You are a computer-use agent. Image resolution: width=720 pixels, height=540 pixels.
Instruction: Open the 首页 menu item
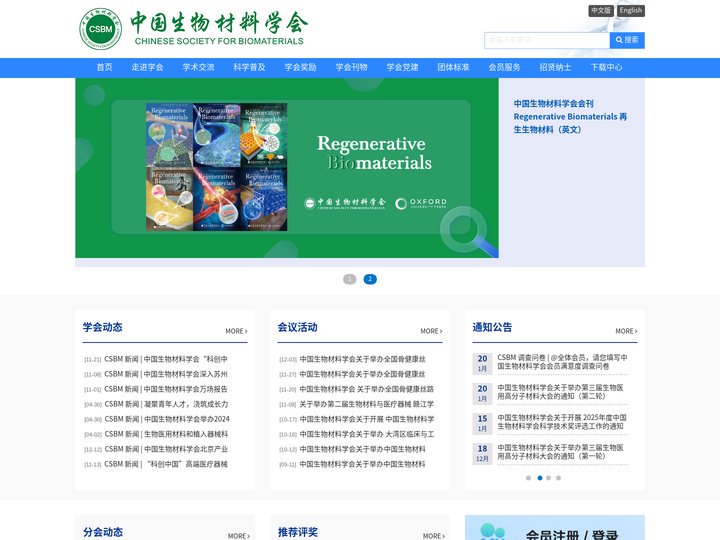(x=104, y=68)
